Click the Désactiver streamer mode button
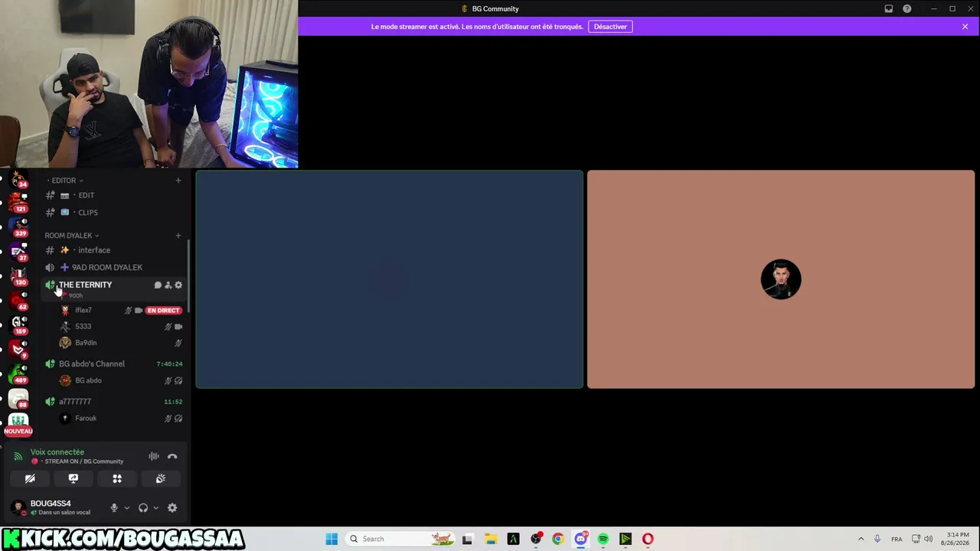 (610, 27)
